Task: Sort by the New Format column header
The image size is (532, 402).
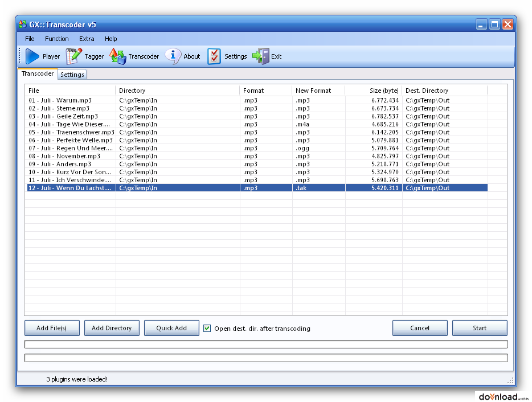Action: tap(318, 91)
